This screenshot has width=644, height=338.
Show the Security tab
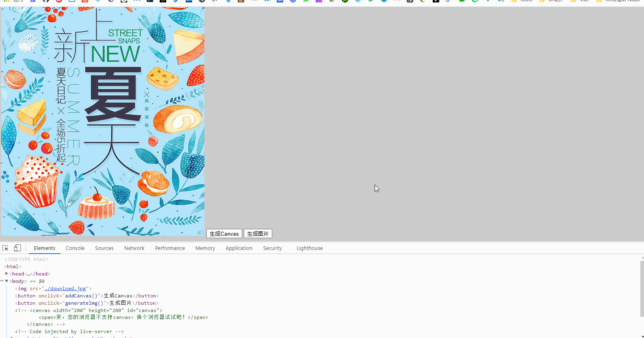273,248
